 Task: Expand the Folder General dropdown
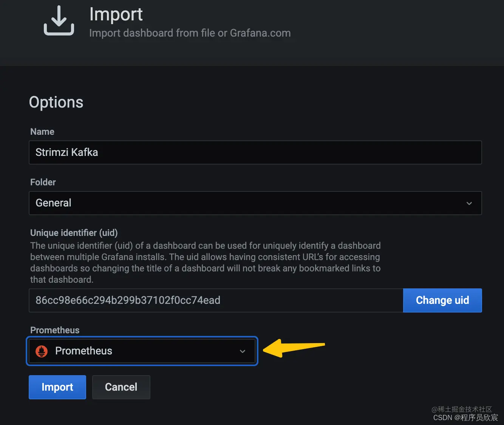click(x=255, y=203)
